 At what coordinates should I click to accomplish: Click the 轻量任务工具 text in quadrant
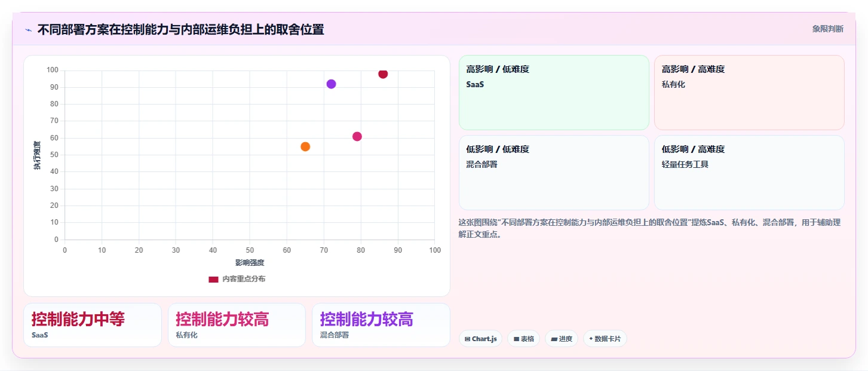tap(685, 164)
